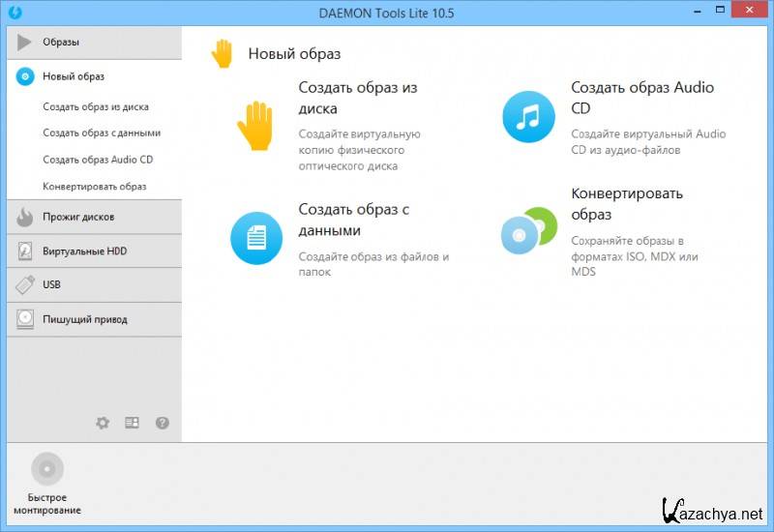Select Новый образ sidebar item
The height and width of the screenshot is (532, 774).
coord(94,76)
